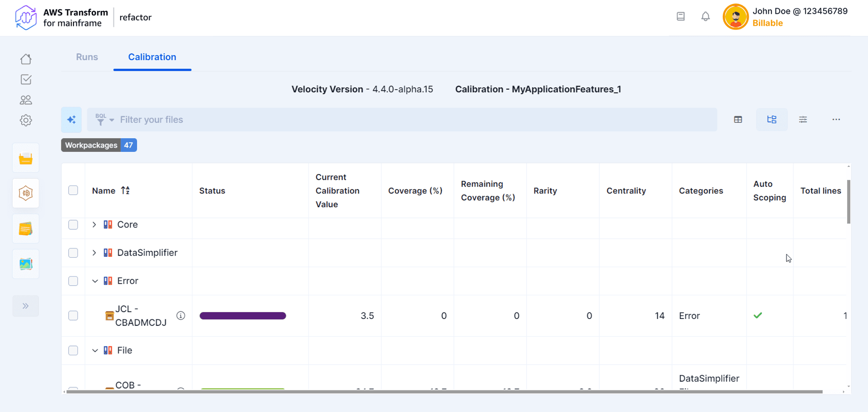Open the more options ellipsis menu
The width and height of the screenshot is (868, 412).
pyautogui.click(x=836, y=120)
